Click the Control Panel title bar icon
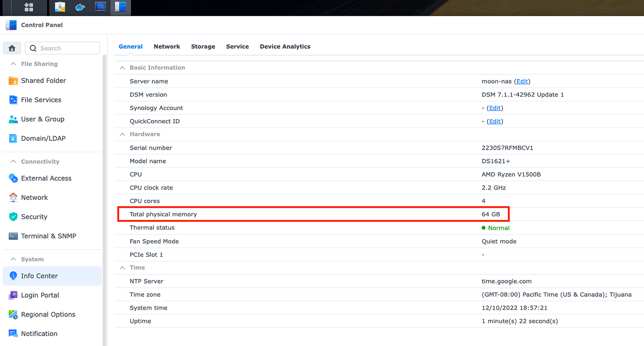 click(11, 25)
